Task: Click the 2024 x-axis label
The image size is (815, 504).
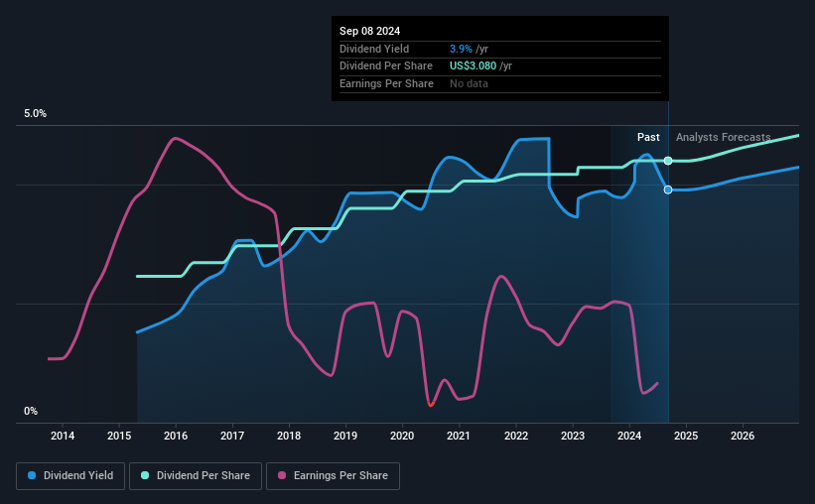Action: pos(629,436)
